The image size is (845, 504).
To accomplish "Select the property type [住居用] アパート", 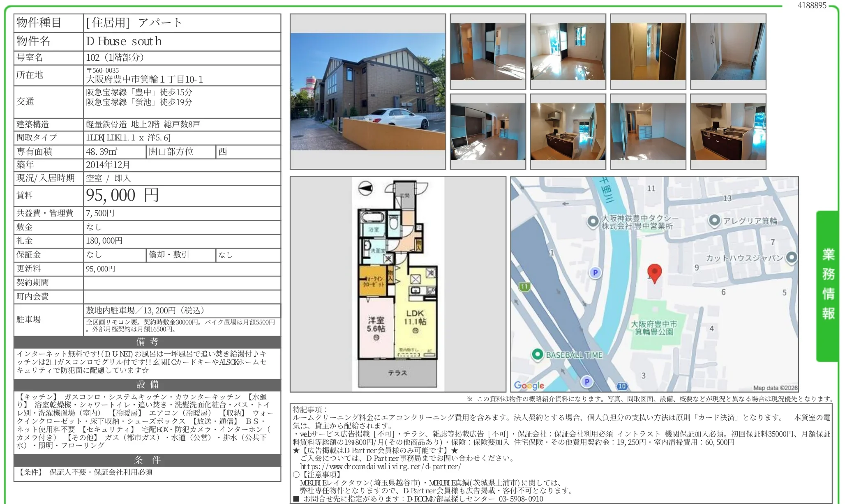I will [x=134, y=23].
